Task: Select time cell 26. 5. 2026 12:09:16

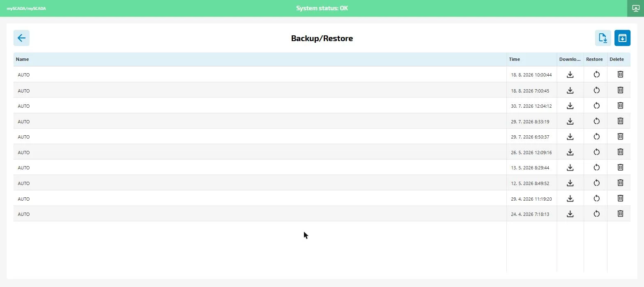Action: (x=531, y=152)
